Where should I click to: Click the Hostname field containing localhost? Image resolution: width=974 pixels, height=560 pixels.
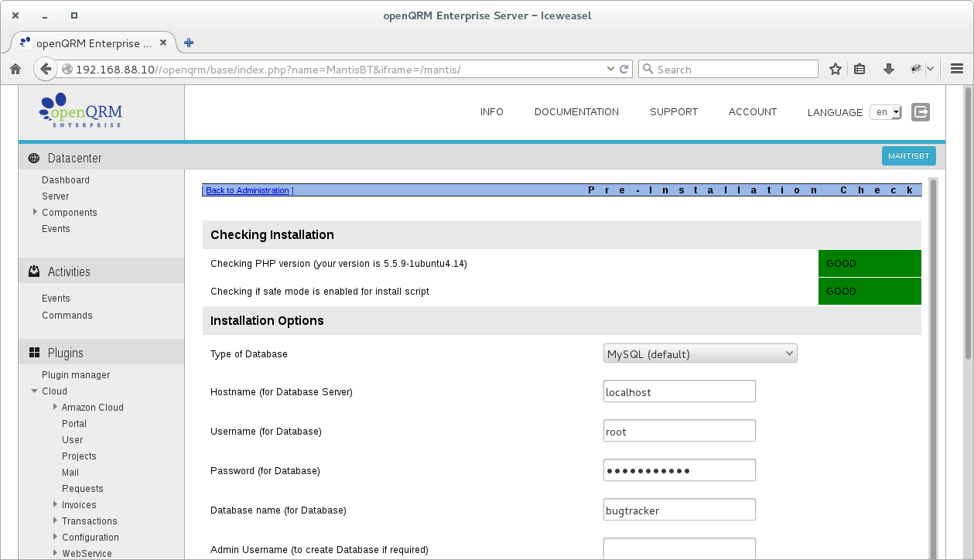(679, 391)
